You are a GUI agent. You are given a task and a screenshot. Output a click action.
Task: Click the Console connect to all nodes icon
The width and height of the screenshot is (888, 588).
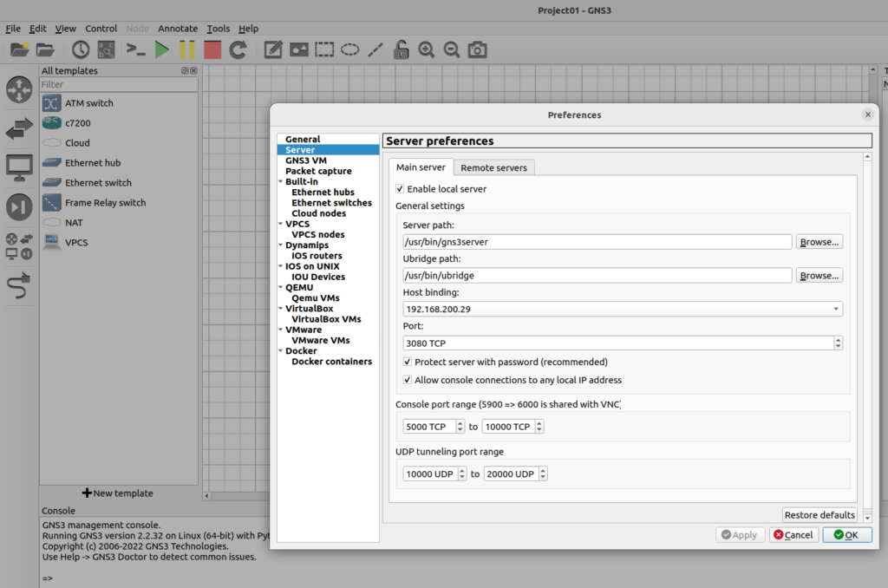point(135,49)
